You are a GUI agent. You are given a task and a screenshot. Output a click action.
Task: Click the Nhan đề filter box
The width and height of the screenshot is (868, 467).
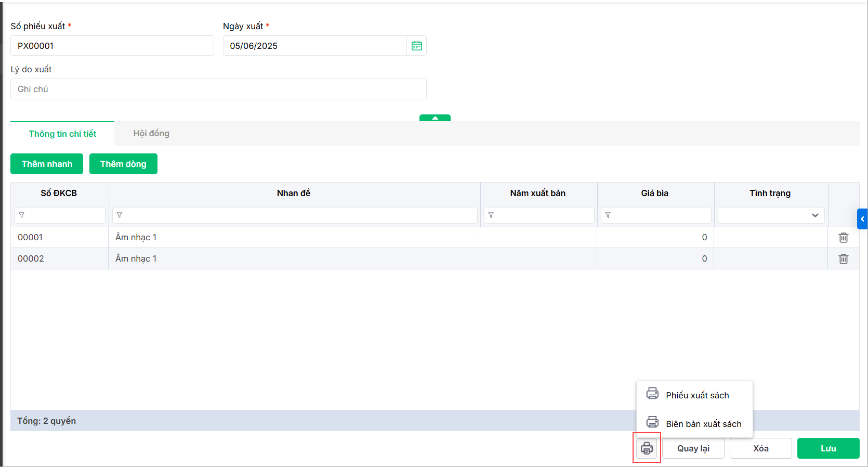[x=295, y=215]
